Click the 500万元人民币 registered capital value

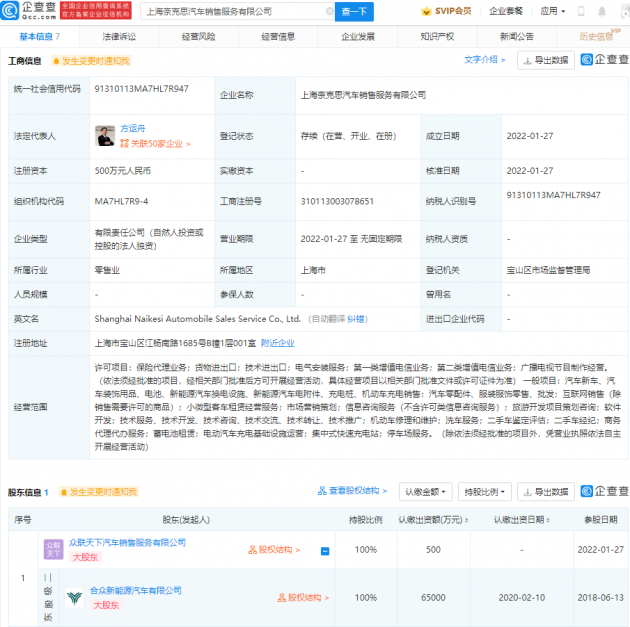(x=123, y=171)
